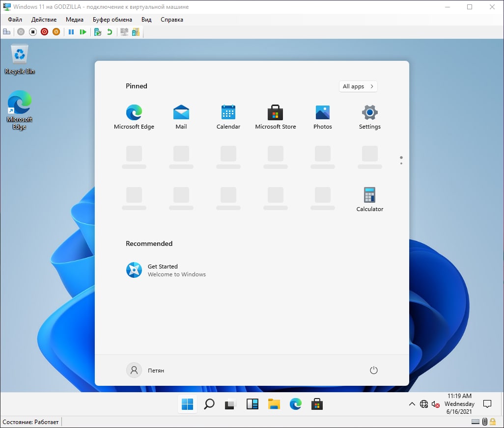Image resolution: width=504 pixels, height=428 pixels.
Task: Click the Recommended section heading
Action: pos(149,243)
